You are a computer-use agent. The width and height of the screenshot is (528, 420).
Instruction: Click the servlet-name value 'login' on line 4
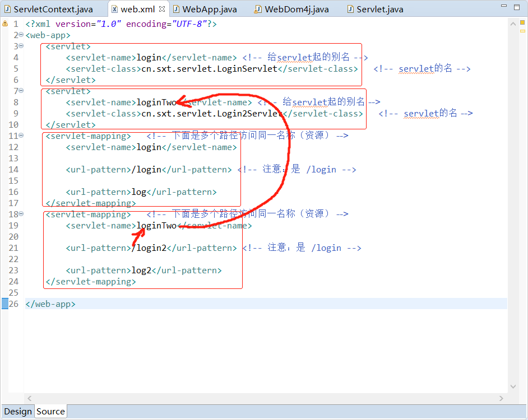(149, 58)
